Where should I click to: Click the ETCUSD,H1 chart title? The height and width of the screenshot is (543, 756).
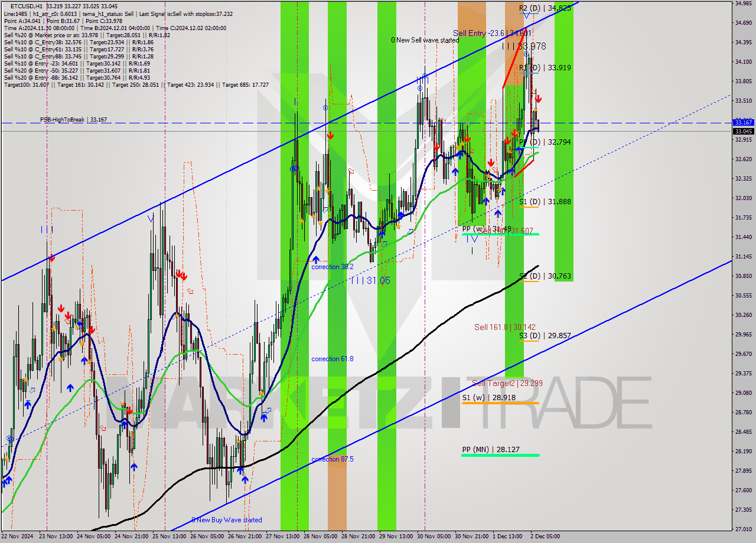27,6
